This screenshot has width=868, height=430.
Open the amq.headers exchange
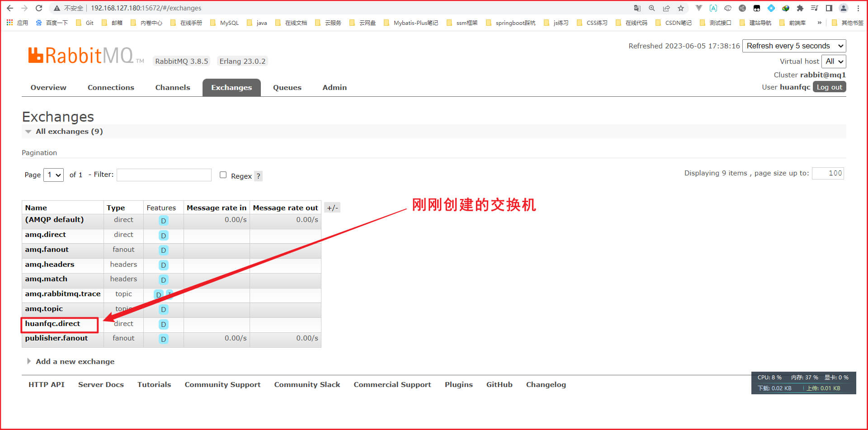50,265
